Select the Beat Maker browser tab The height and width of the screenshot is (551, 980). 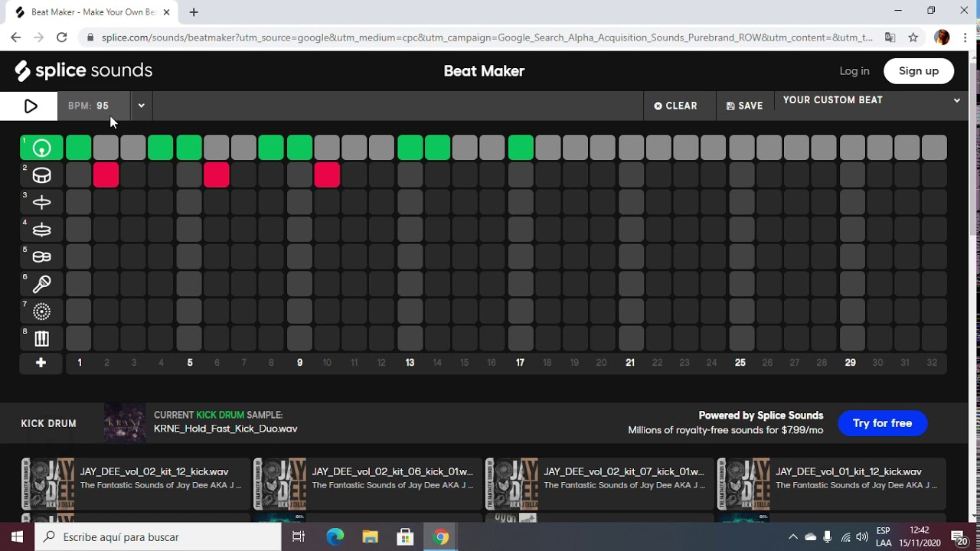(x=93, y=12)
